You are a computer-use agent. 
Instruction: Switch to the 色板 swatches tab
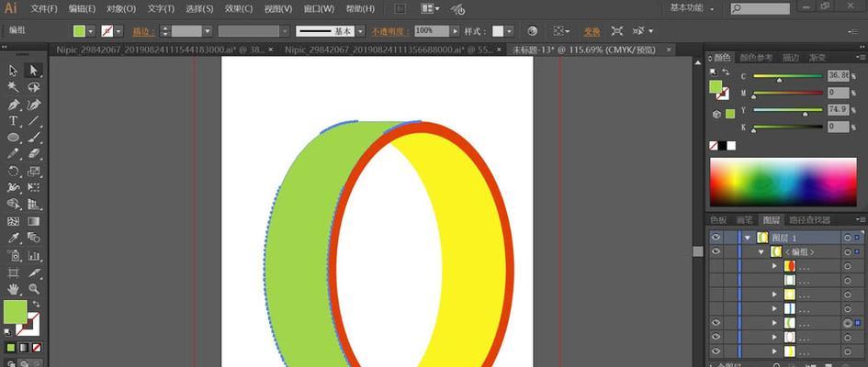point(718,220)
